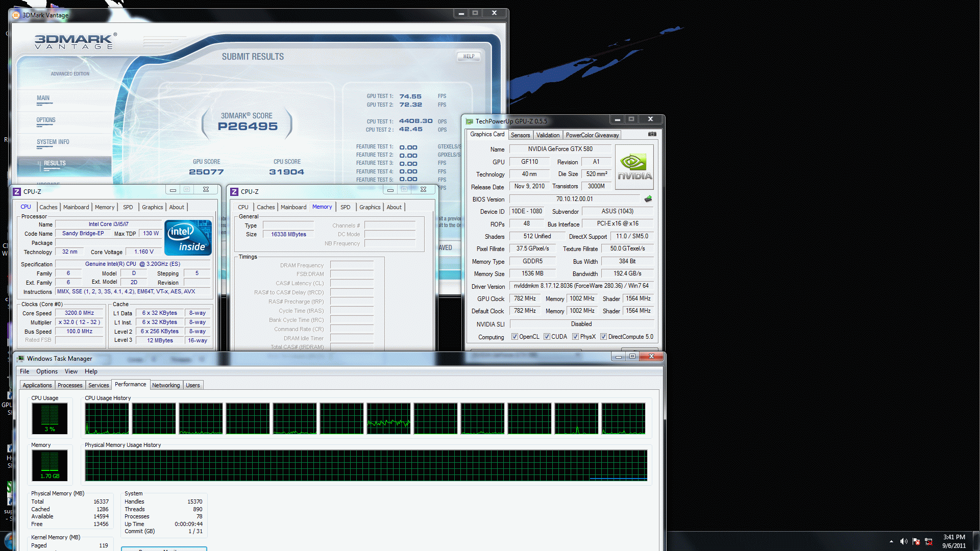Click the GPU name field NVIDIA GeForce GTX 580
Image resolution: width=980 pixels, height=551 pixels.
tap(560, 149)
